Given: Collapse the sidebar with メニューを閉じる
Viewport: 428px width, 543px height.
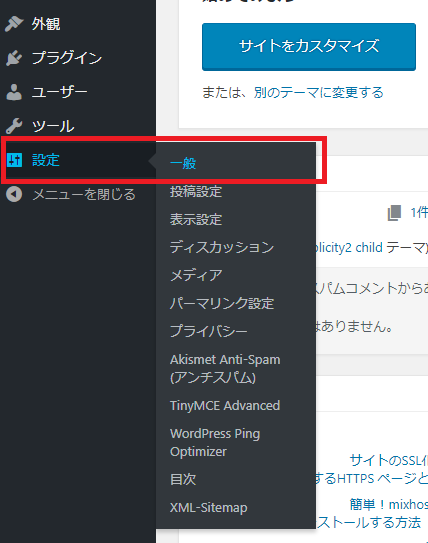Looking at the screenshot, I should (84, 194).
